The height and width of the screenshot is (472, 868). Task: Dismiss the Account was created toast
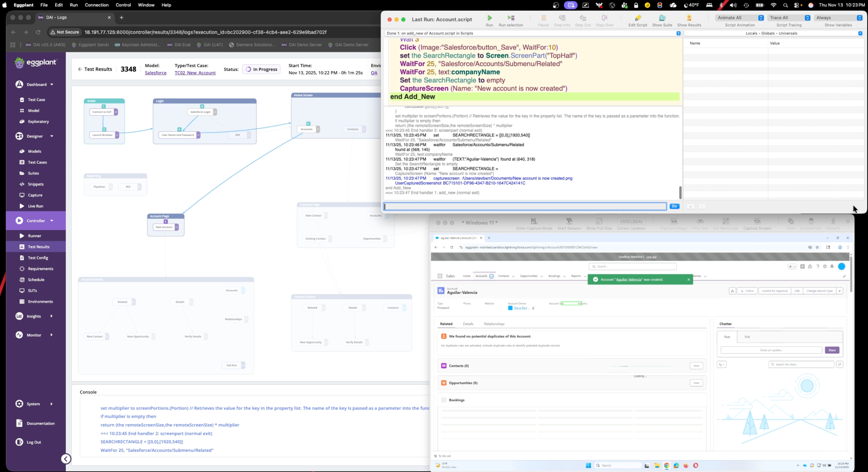[x=689, y=280]
